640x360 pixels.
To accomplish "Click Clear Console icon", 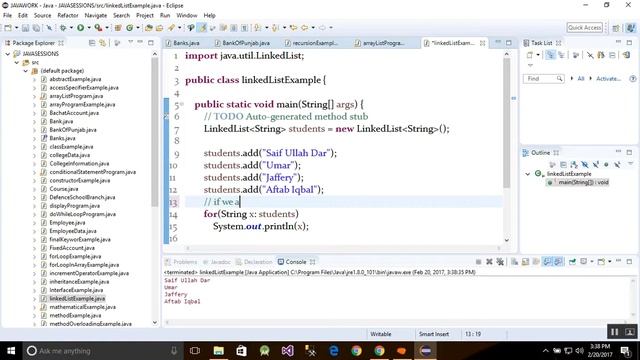I will click(x=514, y=262).
